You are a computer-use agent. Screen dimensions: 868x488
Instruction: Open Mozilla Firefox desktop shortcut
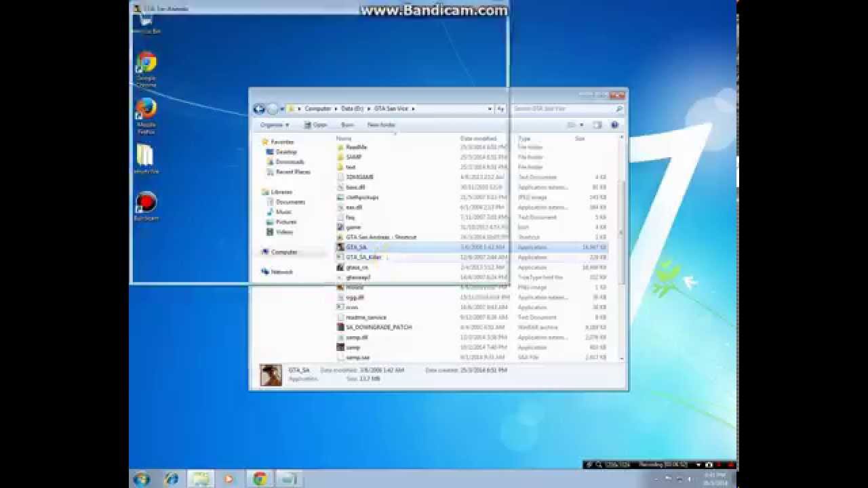point(146,116)
